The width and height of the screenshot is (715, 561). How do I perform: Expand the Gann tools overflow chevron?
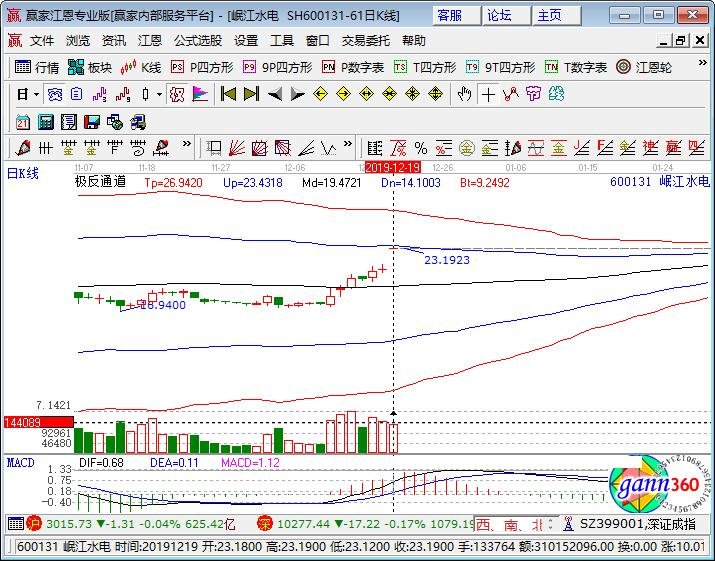tap(348, 144)
